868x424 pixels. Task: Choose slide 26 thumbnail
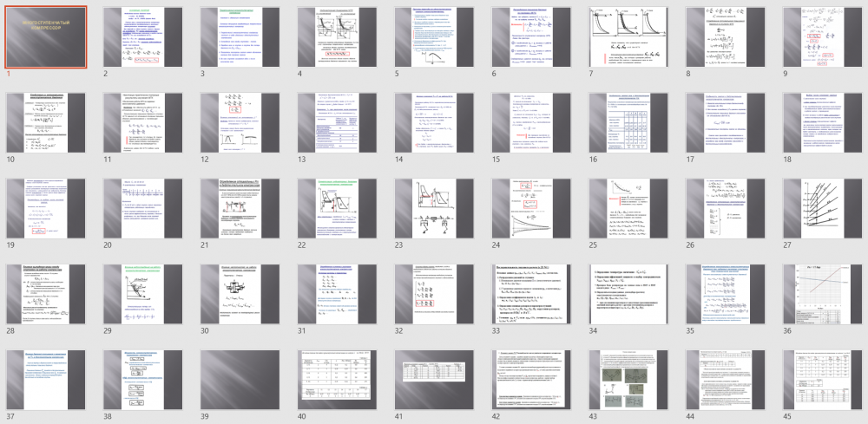725,208
